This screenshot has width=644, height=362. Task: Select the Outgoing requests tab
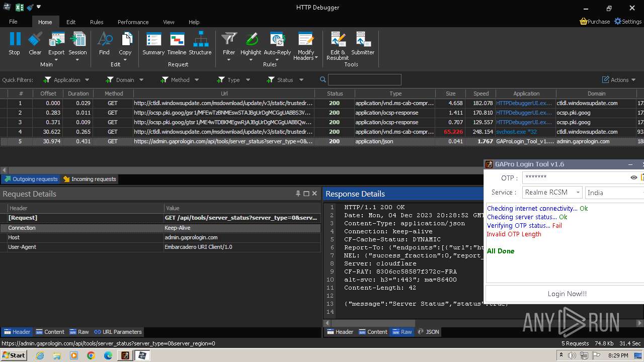[31, 179]
